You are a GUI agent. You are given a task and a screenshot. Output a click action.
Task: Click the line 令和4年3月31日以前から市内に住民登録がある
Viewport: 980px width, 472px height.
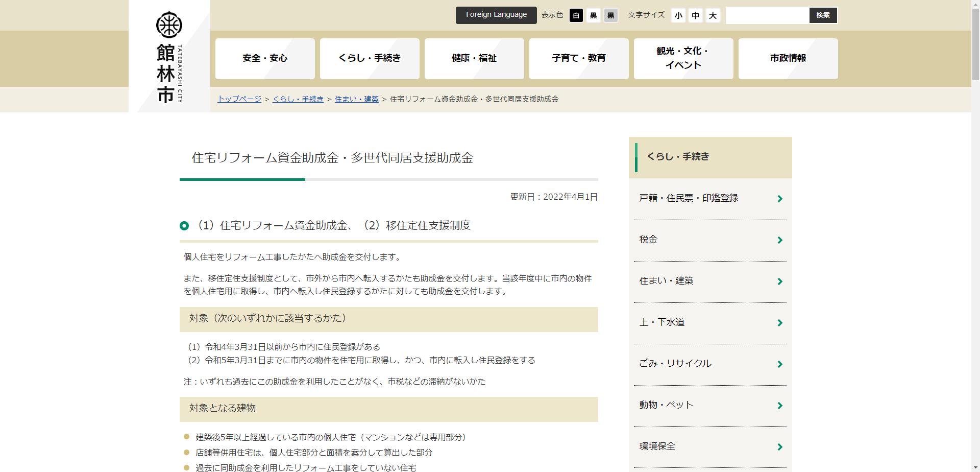(292, 347)
